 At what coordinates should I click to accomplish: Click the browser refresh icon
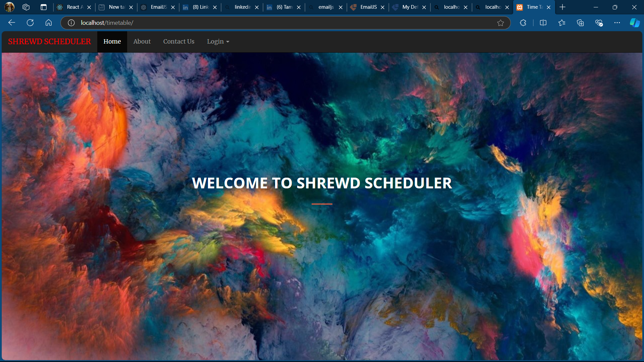point(30,22)
